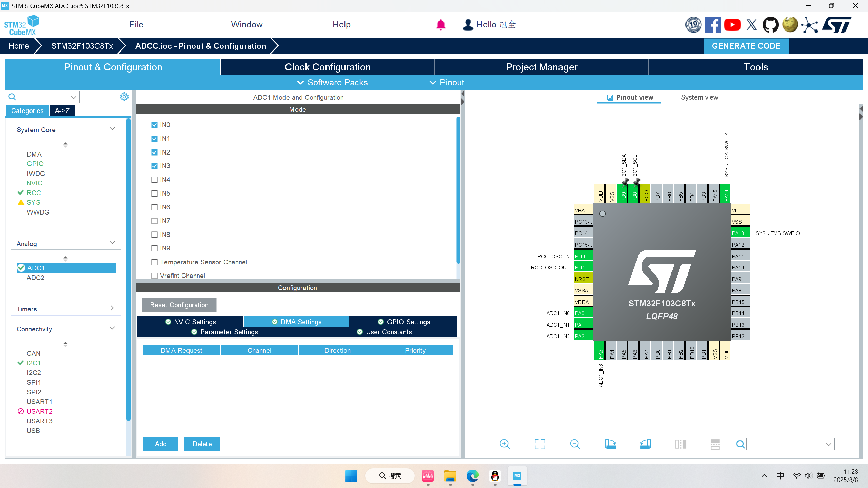Switch to the Clock Configuration tab
Viewport: 868px width, 488px height.
tap(327, 67)
